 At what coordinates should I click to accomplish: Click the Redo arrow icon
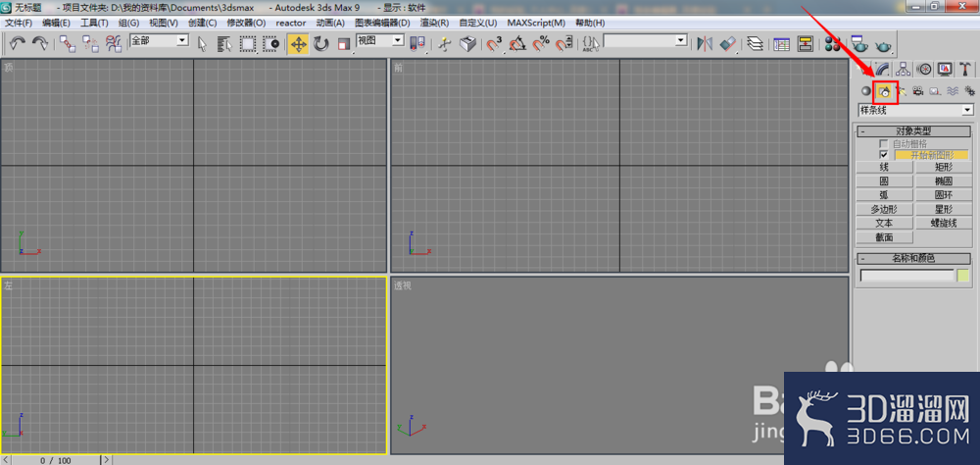pyautogui.click(x=40, y=44)
